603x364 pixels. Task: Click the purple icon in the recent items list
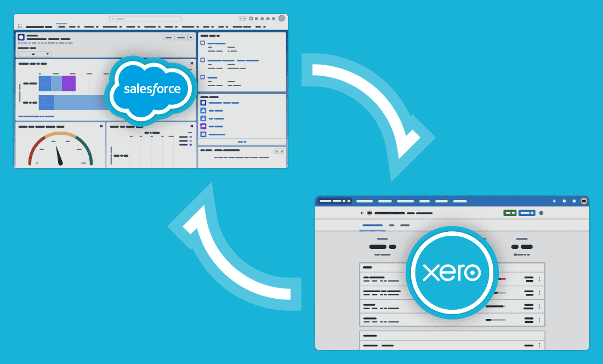pyautogui.click(x=203, y=126)
